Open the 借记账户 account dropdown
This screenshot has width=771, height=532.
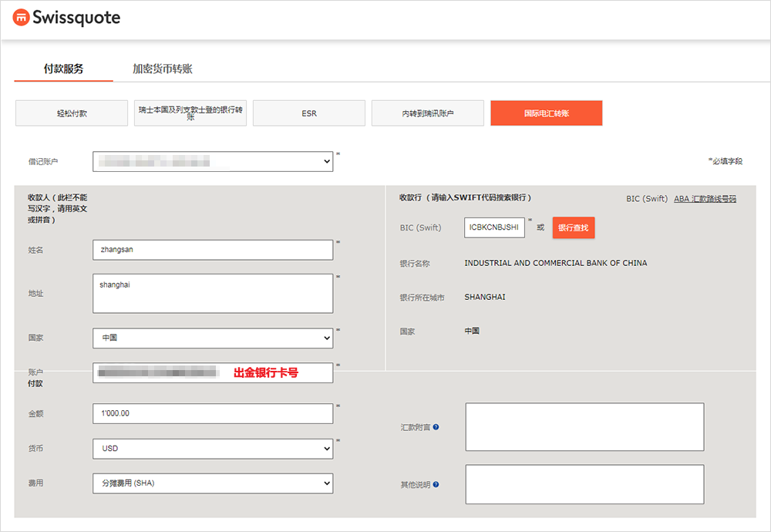pos(212,161)
